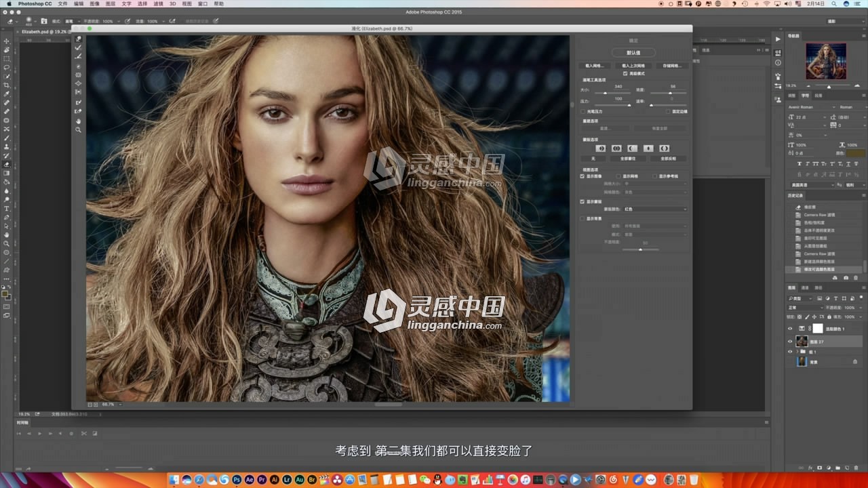
Task: Select the Freeze Mask tool in Liquify
Action: click(x=79, y=102)
